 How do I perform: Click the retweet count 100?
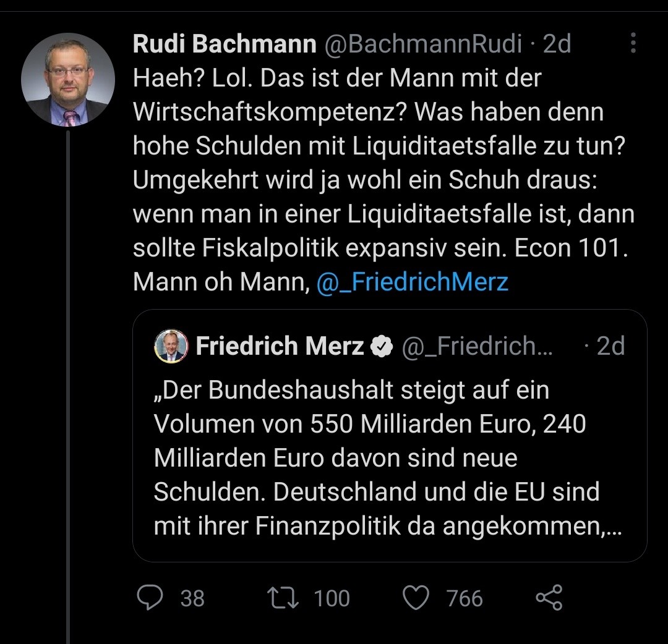[332, 598]
